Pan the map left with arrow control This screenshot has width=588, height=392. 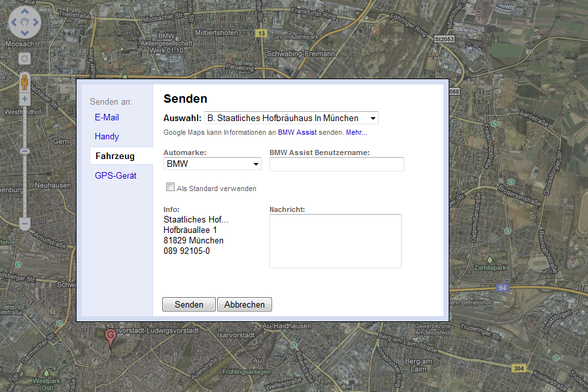pyautogui.click(x=14, y=22)
